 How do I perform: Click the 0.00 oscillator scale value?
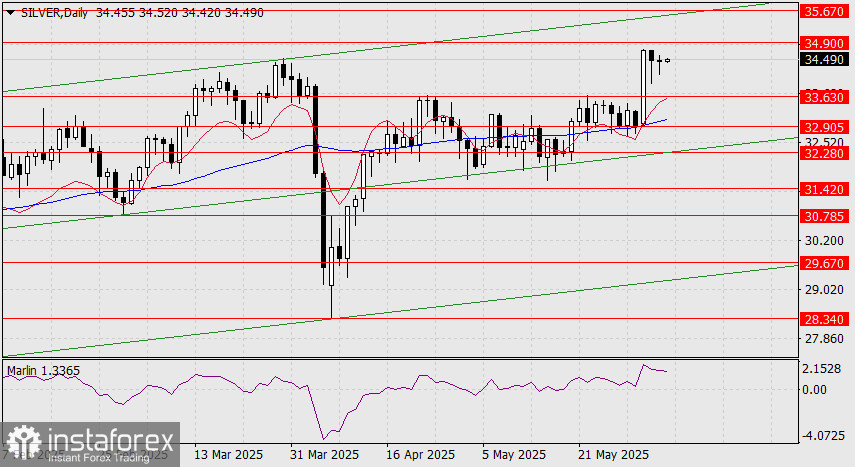[x=814, y=390]
